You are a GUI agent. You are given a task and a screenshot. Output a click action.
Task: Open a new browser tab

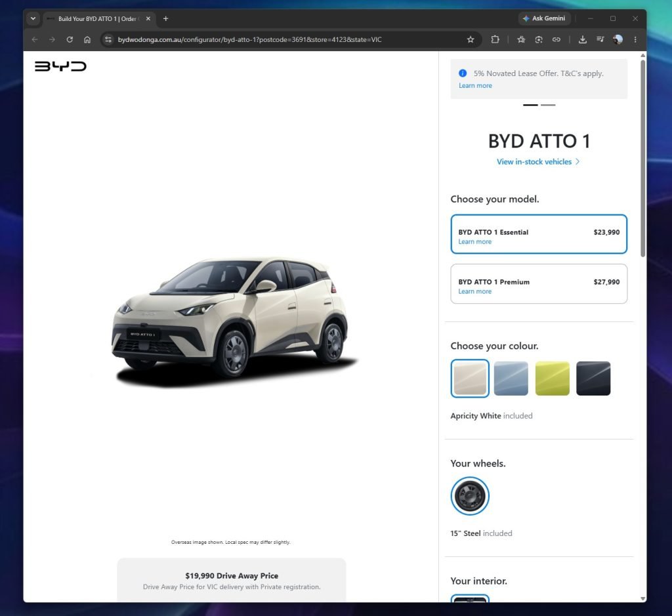166,18
